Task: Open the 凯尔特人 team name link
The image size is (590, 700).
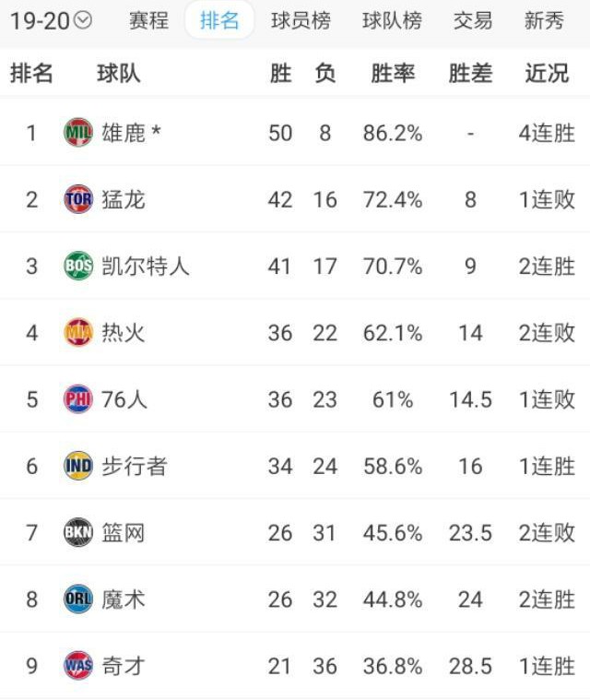Action: coord(146,267)
